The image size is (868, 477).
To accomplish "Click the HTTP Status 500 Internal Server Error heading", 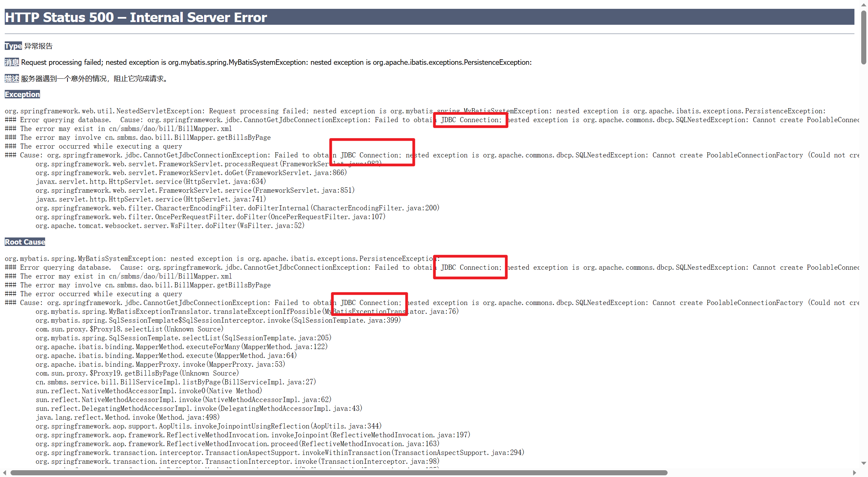I will [x=429, y=17].
